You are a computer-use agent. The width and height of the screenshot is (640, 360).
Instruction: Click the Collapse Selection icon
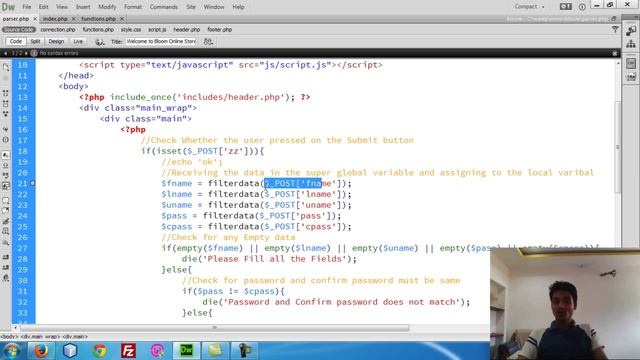coord(6,104)
